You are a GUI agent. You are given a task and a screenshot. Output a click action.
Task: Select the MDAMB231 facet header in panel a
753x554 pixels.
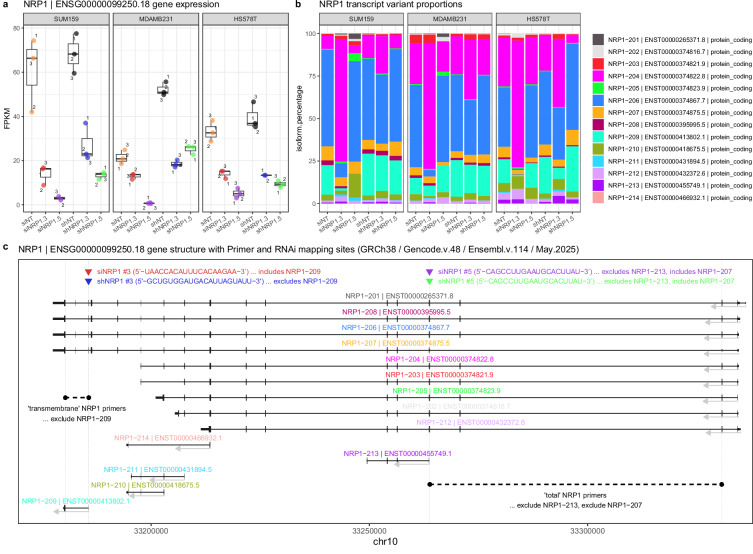156,19
